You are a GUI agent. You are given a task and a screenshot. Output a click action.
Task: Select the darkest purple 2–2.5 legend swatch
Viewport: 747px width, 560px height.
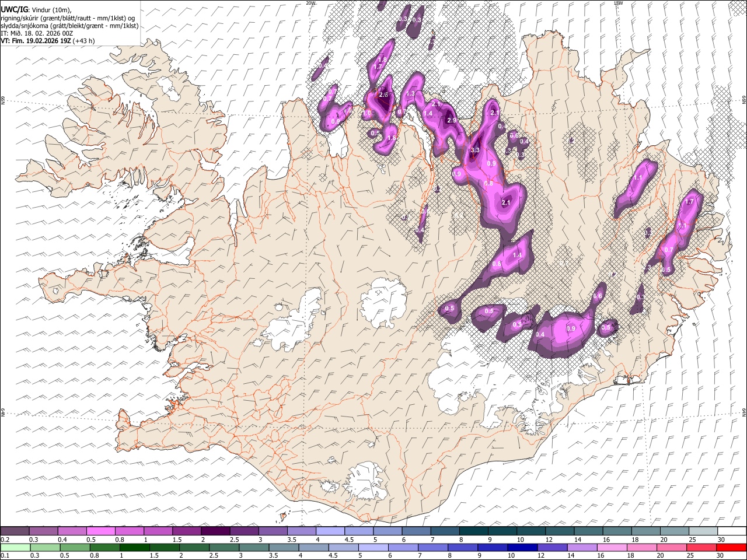(x=215, y=531)
